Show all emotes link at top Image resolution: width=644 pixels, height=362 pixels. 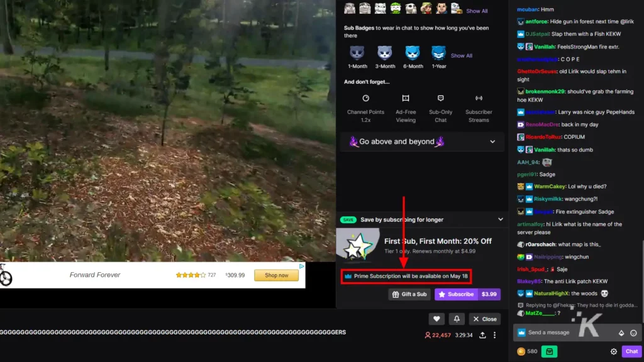(x=477, y=11)
